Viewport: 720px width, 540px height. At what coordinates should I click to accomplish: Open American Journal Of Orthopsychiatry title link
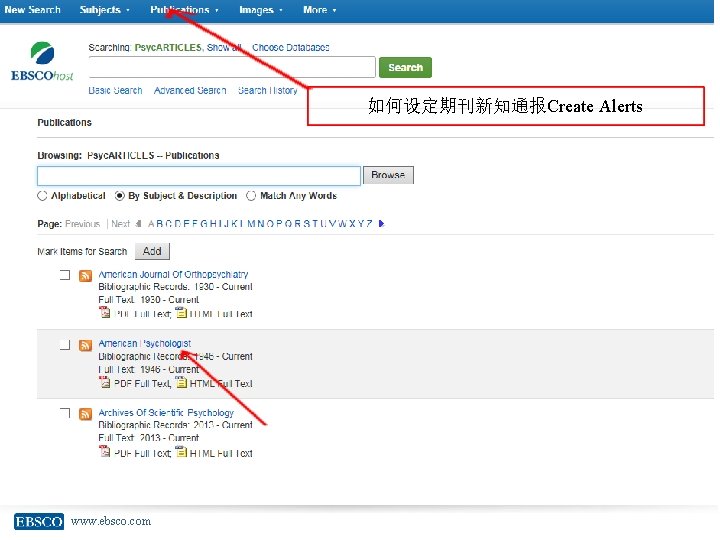[x=173, y=274]
